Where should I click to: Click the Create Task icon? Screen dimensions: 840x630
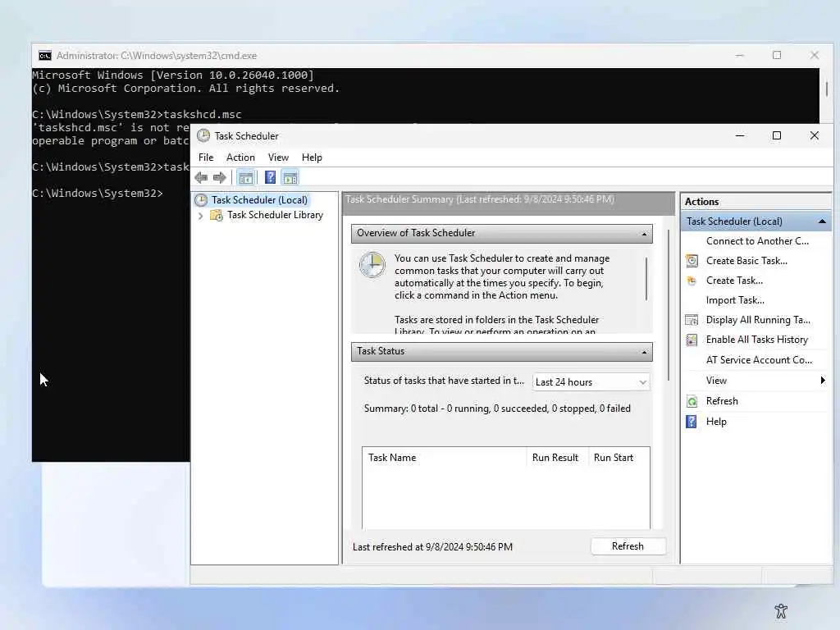pyautogui.click(x=692, y=281)
